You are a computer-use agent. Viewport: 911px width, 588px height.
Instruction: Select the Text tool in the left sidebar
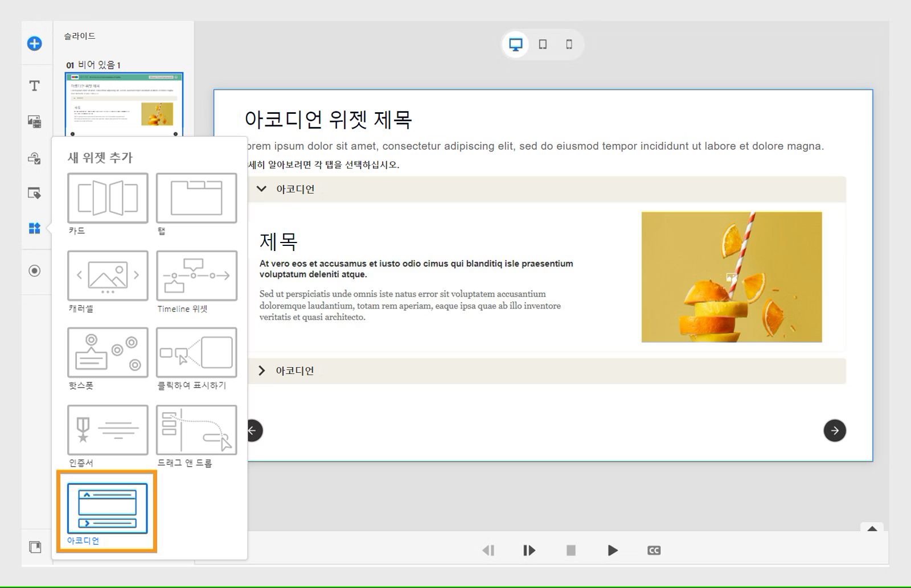point(34,85)
